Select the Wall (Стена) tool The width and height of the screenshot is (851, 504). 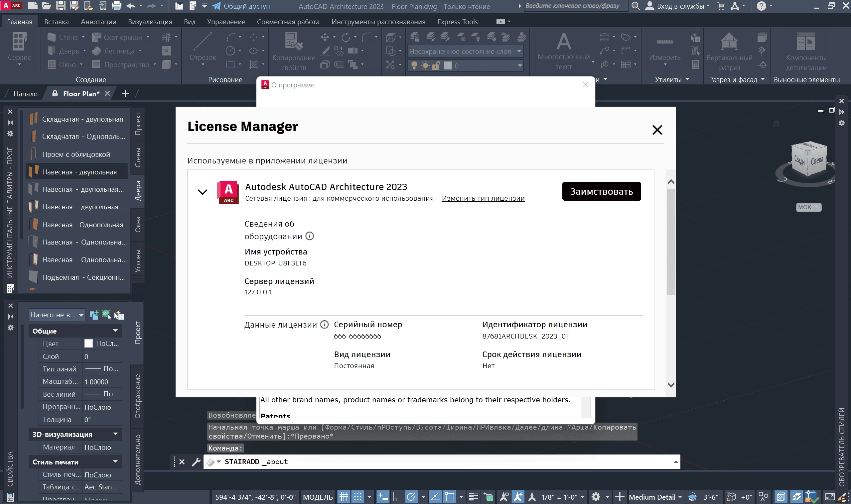(x=63, y=37)
